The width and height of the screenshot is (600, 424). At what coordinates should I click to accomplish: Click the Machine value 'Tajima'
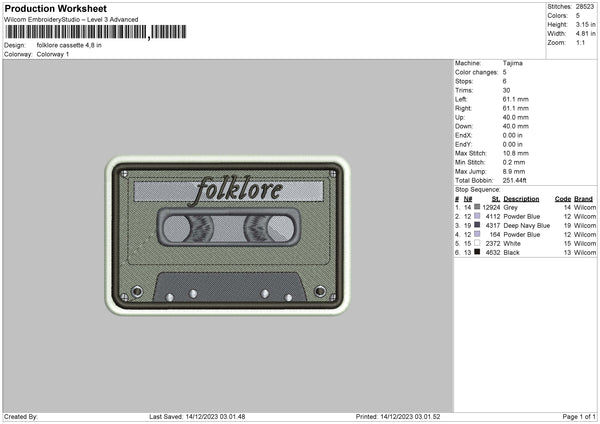[x=512, y=63]
